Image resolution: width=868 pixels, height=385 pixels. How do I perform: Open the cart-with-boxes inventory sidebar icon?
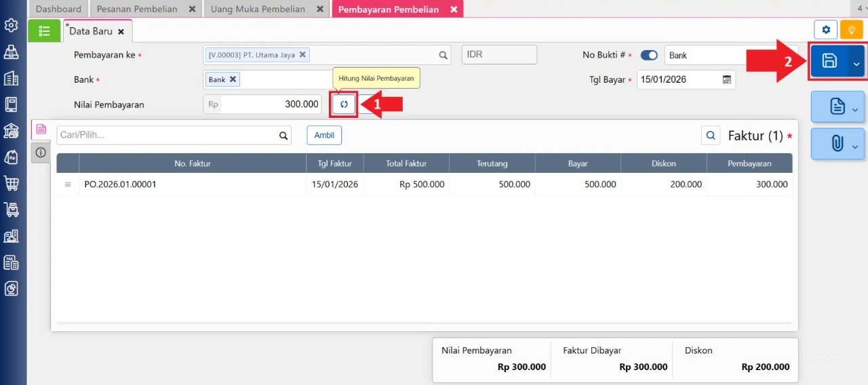pyautogui.click(x=11, y=209)
